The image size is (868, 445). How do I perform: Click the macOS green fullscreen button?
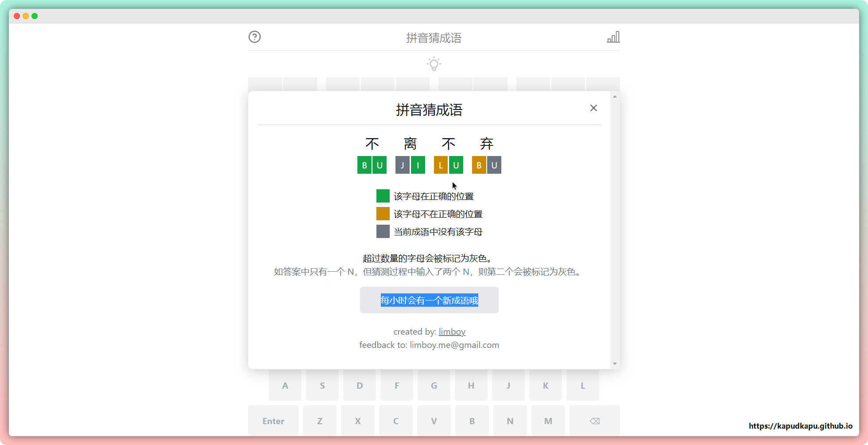point(35,16)
